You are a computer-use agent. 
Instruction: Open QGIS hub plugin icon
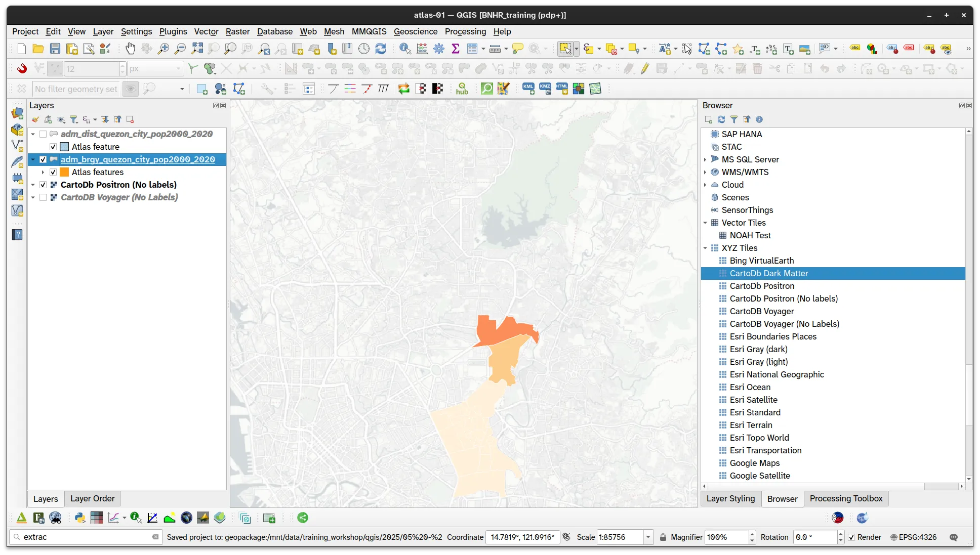tap(462, 89)
